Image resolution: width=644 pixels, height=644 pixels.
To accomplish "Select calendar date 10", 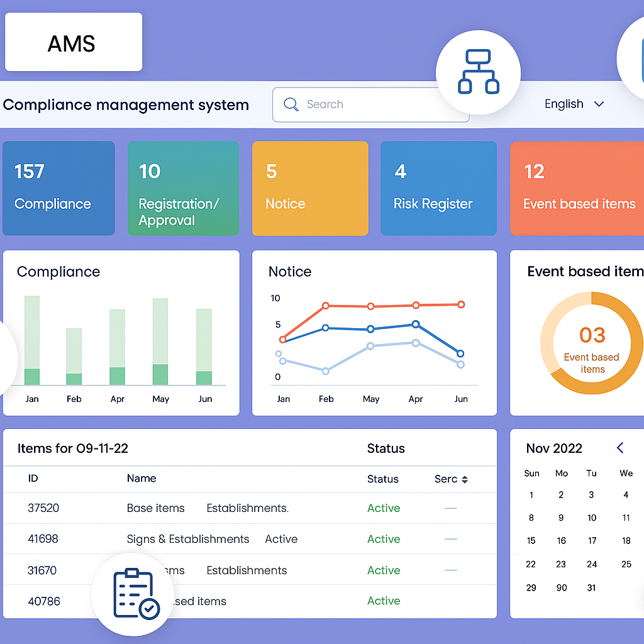I will 591,518.
